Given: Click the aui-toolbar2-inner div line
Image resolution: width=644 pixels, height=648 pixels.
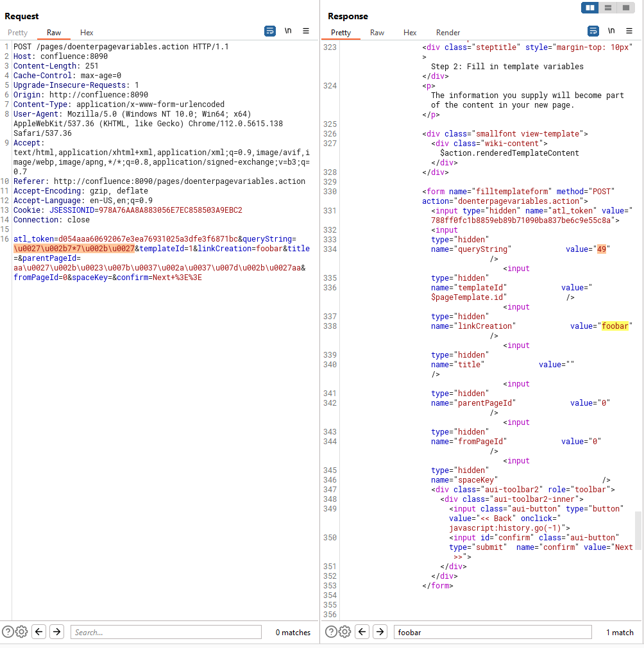Looking at the screenshot, I should coord(512,499).
